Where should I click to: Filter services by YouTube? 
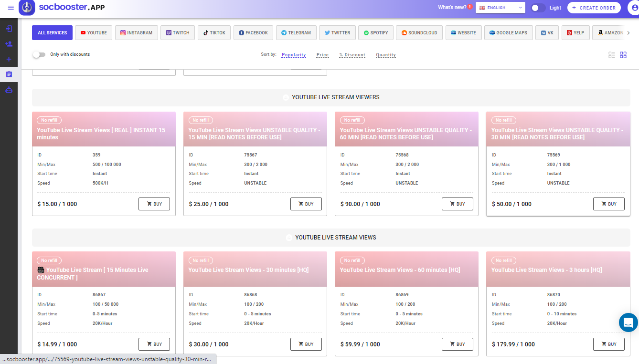[x=94, y=33]
